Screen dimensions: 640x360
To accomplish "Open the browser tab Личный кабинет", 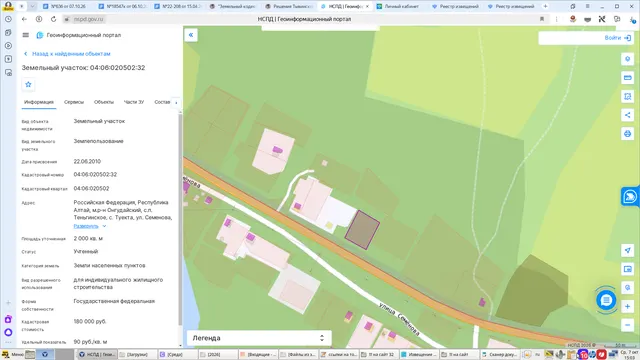I will click(401, 7).
